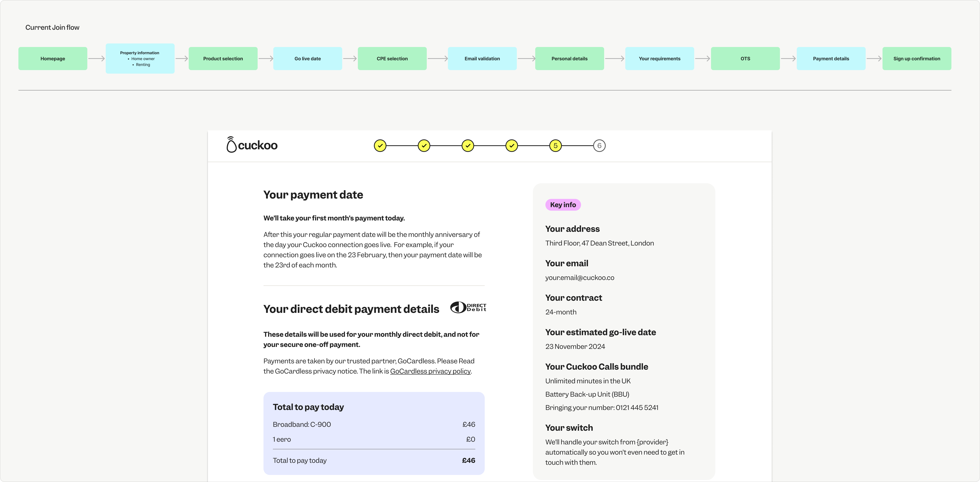Select the Homepage flow box

point(52,59)
